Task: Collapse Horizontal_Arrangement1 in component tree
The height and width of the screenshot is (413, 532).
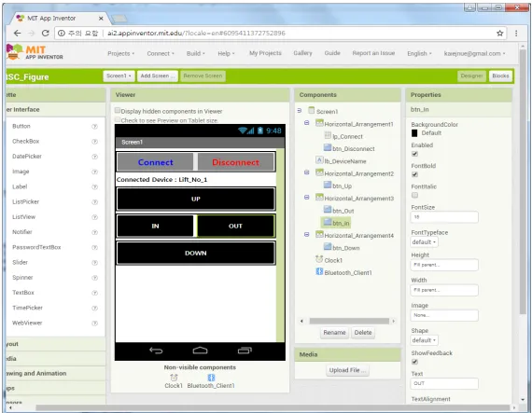Action: (307, 123)
